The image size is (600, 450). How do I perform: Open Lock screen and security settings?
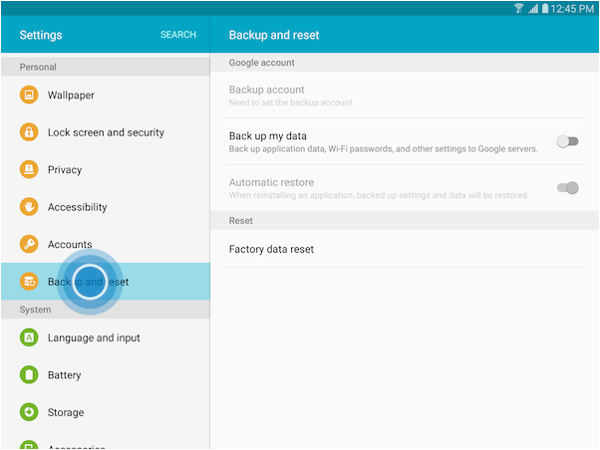tap(106, 132)
